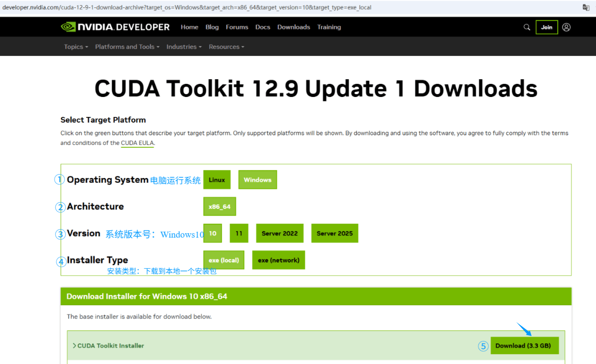This screenshot has width=596, height=364.
Task: Choose exe (network) installer type
Action: coord(279,260)
